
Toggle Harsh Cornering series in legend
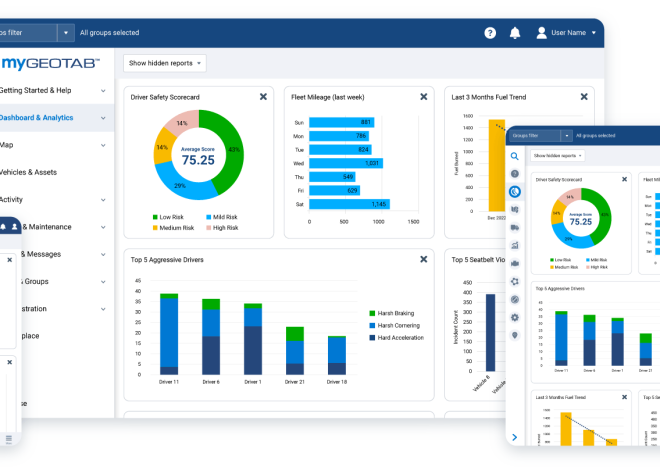[x=394, y=325]
